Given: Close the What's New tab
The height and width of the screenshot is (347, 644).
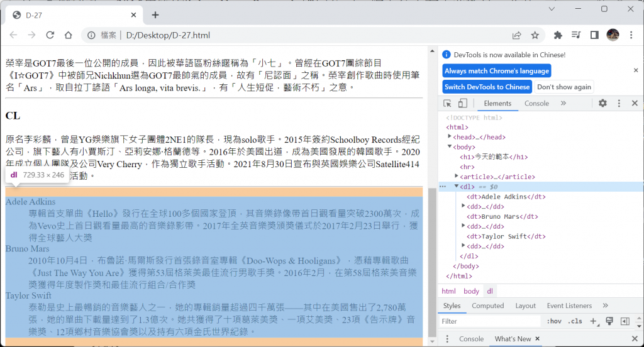Looking at the screenshot, I should click(537, 339).
